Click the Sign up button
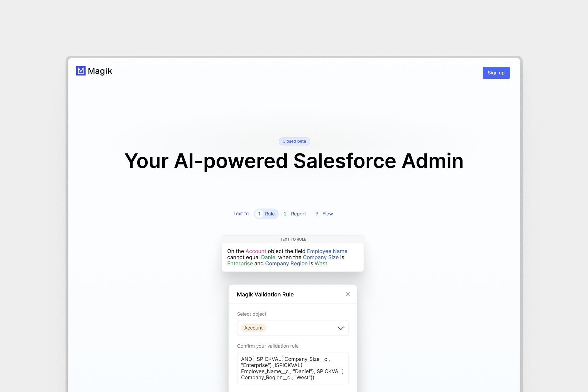The width and height of the screenshot is (588, 392). click(496, 73)
